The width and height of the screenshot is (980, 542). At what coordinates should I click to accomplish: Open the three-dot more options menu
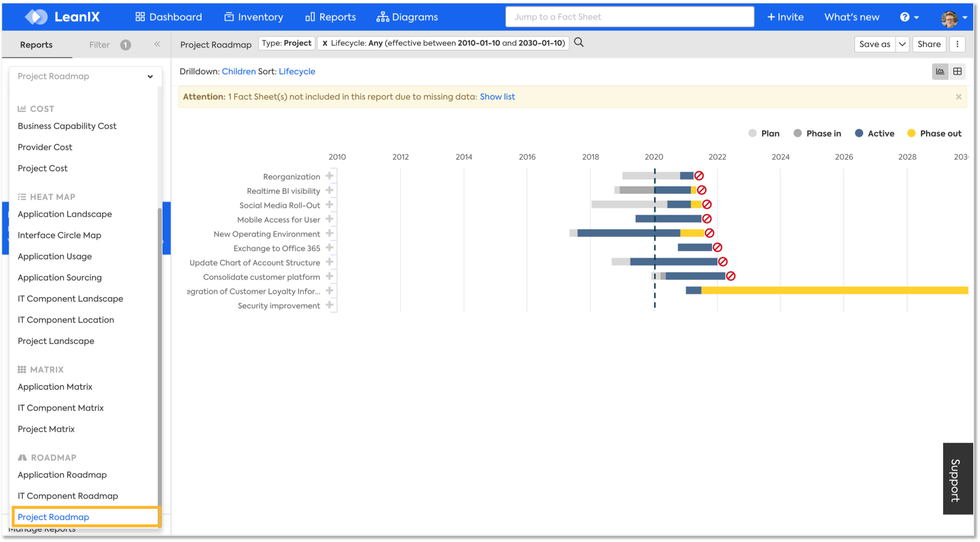click(957, 44)
